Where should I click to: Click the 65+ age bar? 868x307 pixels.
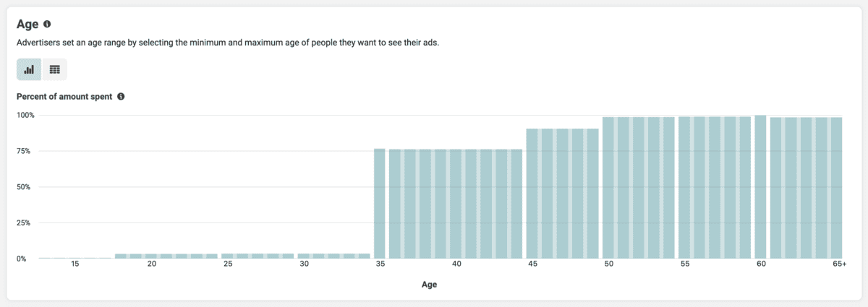(x=836, y=188)
